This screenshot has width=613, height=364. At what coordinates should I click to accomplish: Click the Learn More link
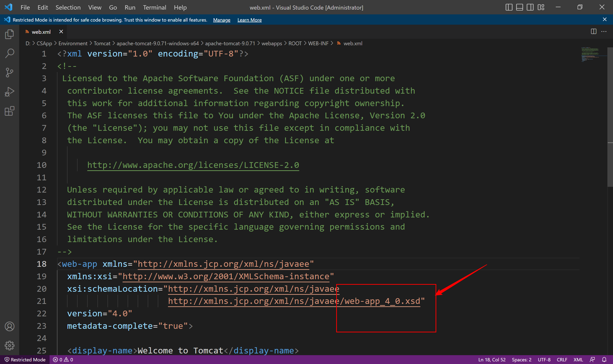point(249,20)
